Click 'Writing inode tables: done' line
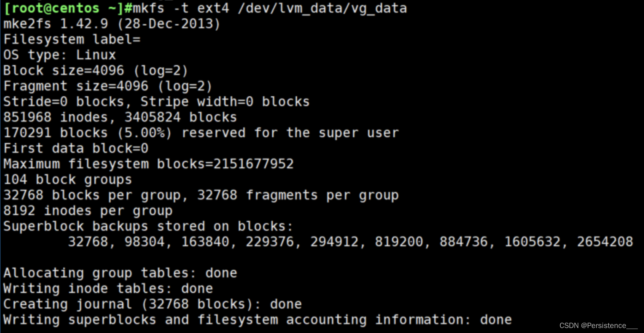644x333 pixels. [x=108, y=288]
